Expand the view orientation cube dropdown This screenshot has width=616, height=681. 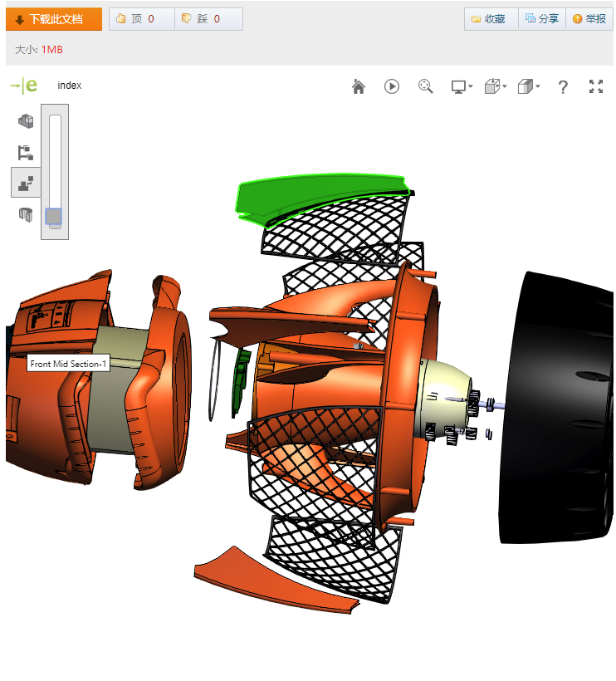[x=495, y=86]
